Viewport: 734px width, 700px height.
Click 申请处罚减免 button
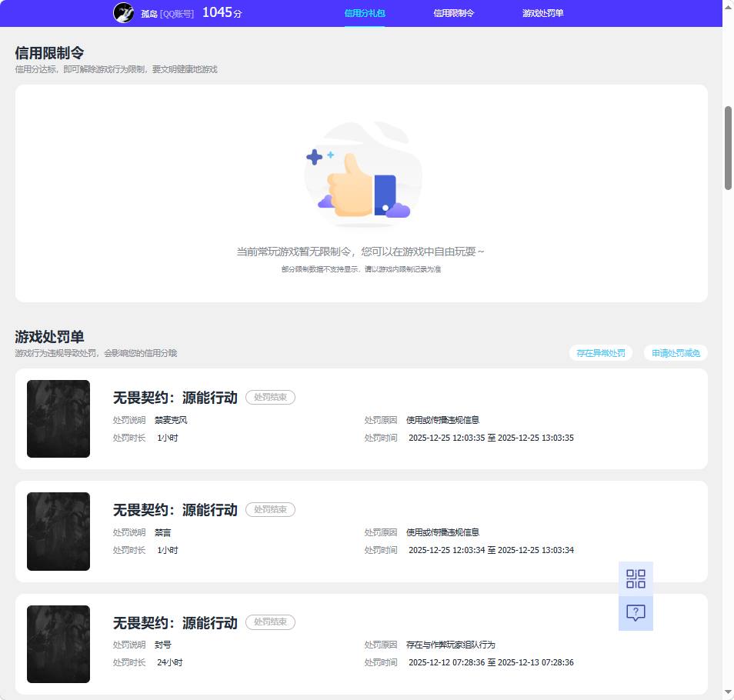676,353
